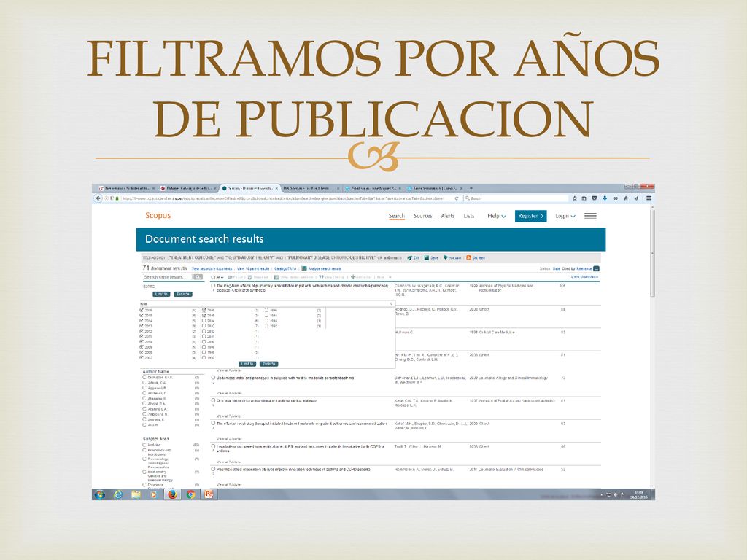Uncheck the 2007 year filter
Viewport: 747px width, 560px height.
point(142,357)
